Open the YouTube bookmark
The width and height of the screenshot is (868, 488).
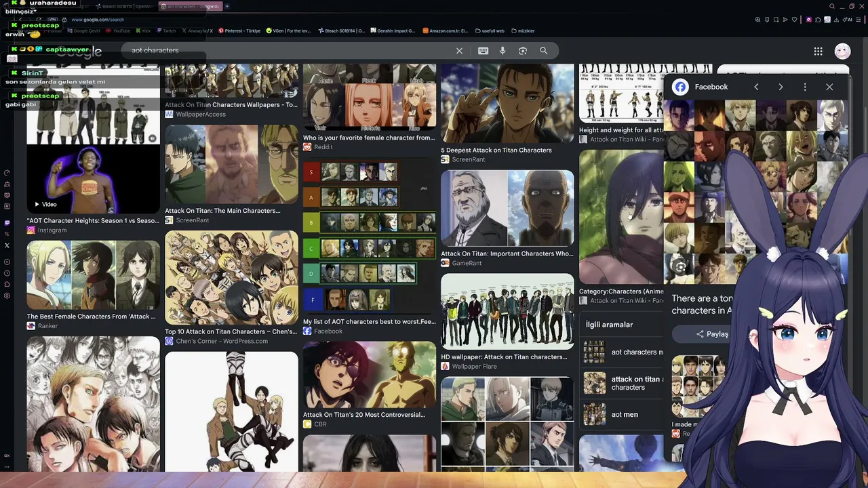tap(118, 30)
